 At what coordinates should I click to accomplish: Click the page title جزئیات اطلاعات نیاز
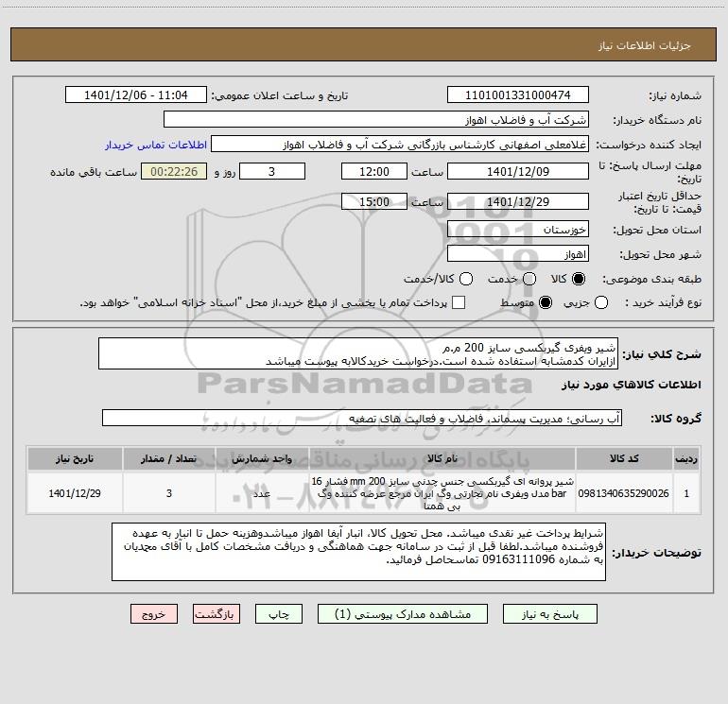(645, 45)
